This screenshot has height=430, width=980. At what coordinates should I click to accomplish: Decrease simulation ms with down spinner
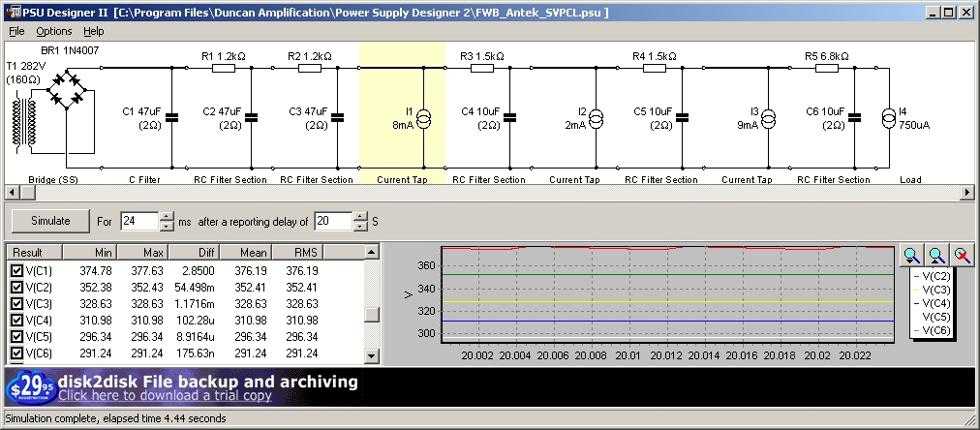pos(167,226)
